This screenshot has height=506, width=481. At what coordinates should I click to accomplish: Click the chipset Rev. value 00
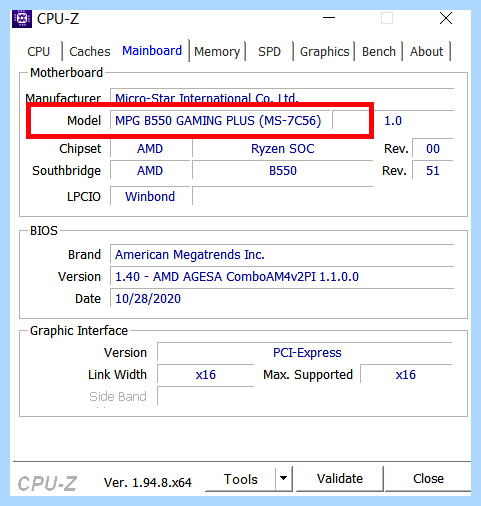[x=433, y=149]
